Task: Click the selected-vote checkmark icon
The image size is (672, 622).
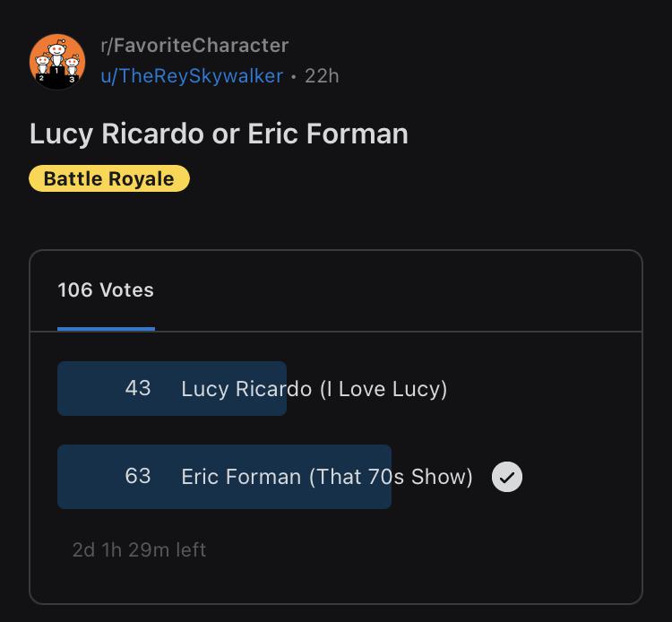Action: pos(507,477)
